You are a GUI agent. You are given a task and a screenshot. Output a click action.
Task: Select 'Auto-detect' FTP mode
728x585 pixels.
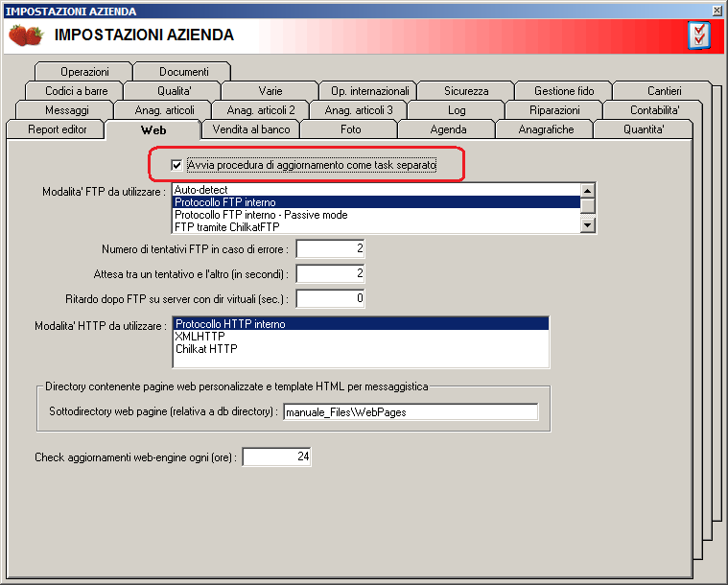376,190
